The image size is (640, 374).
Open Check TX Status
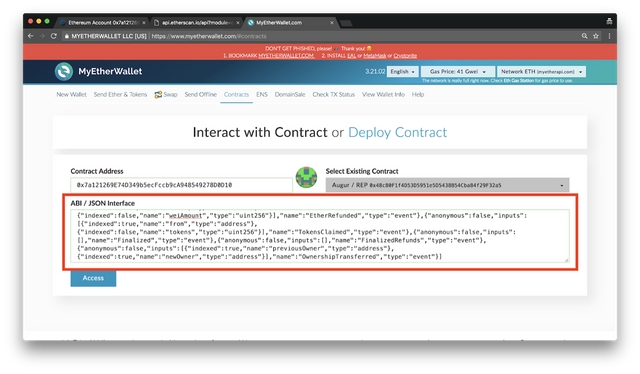click(x=333, y=94)
